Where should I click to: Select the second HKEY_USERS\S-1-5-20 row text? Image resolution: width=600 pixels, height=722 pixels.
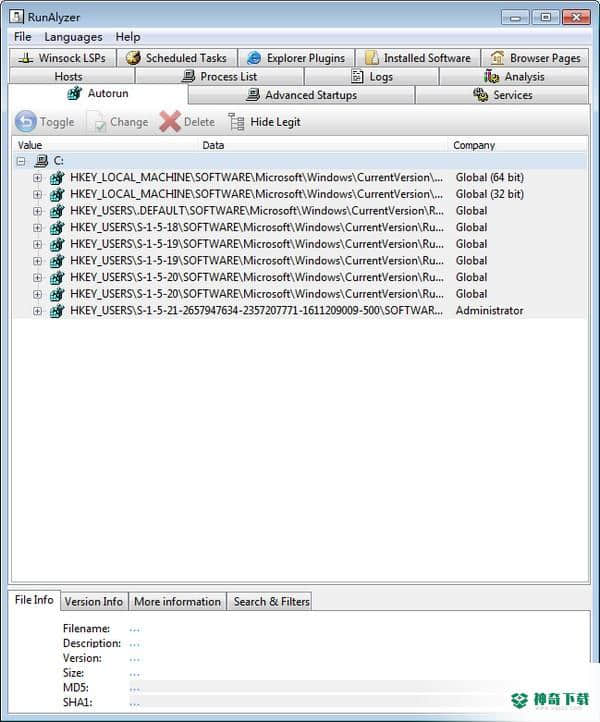(x=256, y=294)
